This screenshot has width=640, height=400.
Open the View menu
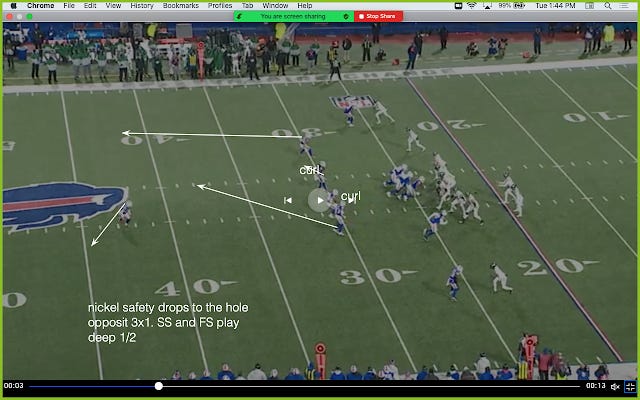click(113, 5)
